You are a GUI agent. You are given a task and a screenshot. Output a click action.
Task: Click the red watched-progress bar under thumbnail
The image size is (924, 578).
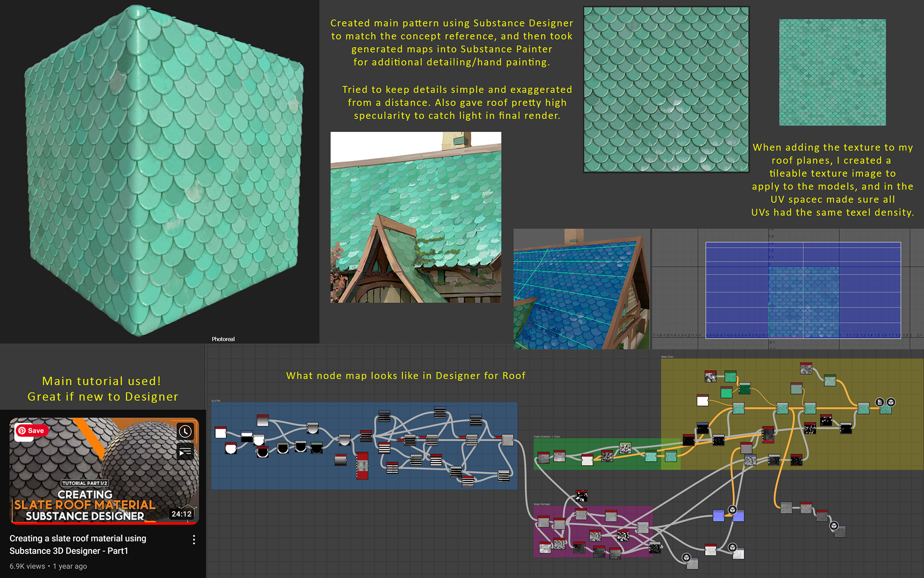pyautogui.click(x=104, y=523)
